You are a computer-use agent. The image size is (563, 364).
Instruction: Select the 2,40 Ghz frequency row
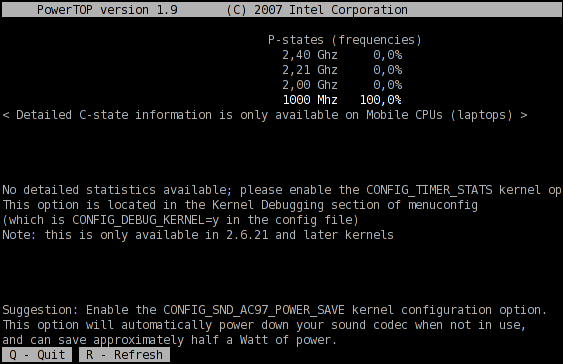[x=342, y=55]
